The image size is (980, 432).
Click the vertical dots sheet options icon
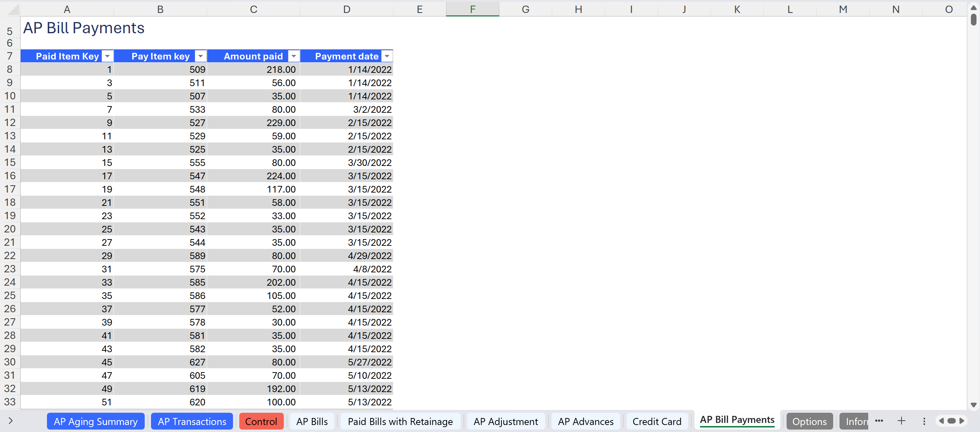tap(924, 421)
